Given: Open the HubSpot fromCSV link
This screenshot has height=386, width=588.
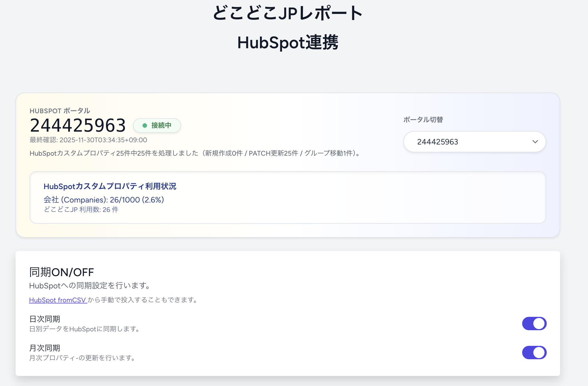Looking at the screenshot, I should coord(58,300).
